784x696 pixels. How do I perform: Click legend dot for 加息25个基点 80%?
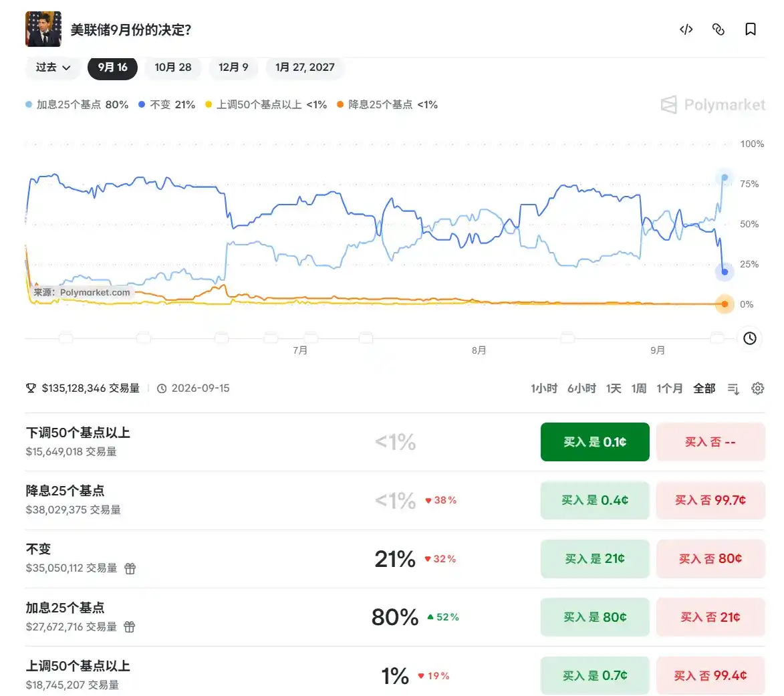29,104
